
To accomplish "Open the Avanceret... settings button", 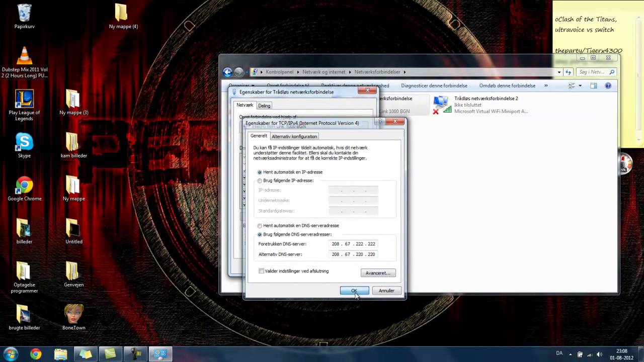I will point(378,273).
